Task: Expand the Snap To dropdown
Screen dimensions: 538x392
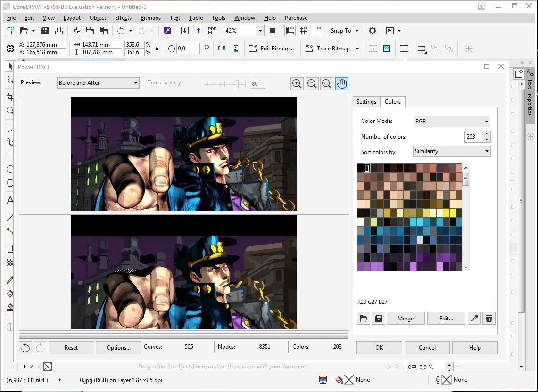Action: point(357,31)
